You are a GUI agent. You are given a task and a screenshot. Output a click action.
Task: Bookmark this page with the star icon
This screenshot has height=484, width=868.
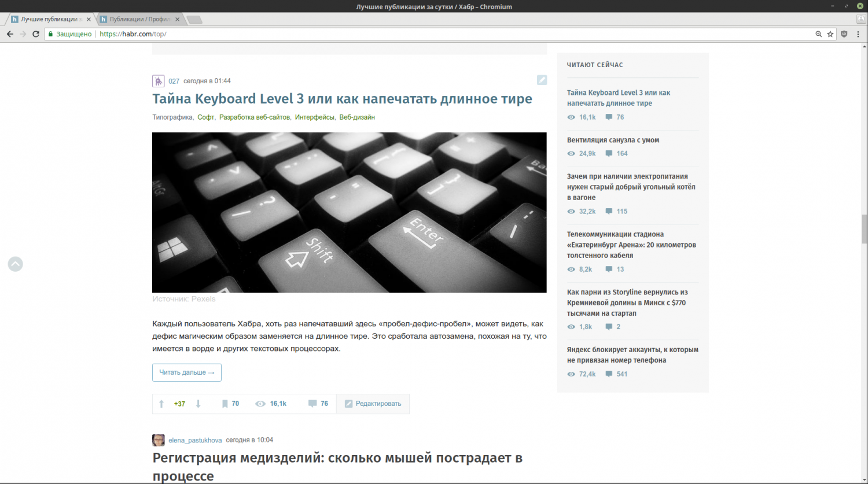click(x=830, y=34)
